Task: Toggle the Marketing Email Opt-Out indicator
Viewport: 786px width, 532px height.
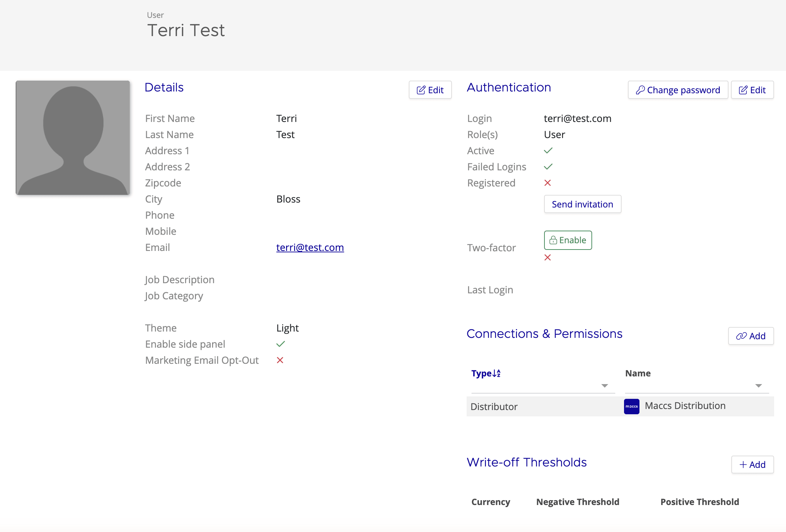Action: click(x=280, y=360)
